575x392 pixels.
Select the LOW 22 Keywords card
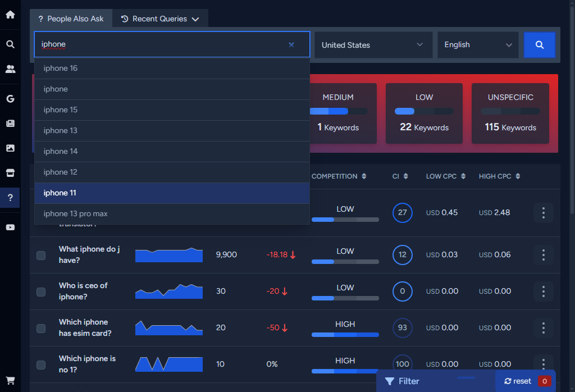click(x=424, y=113)
